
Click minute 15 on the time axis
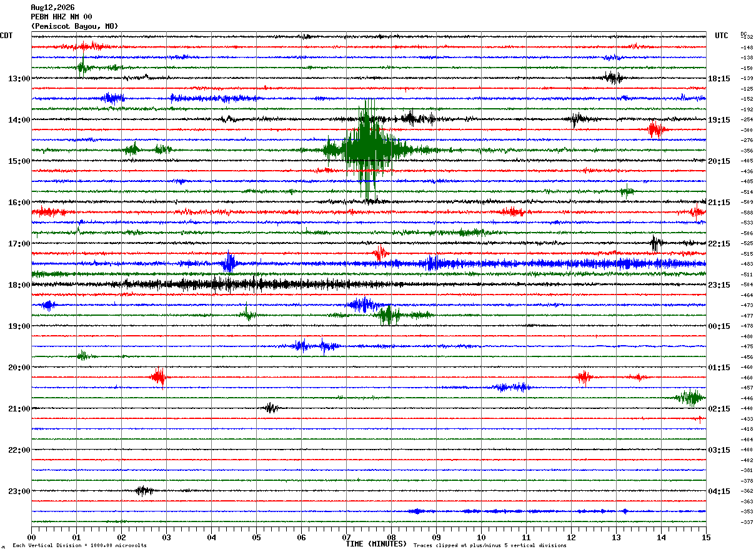pos(706,537)
